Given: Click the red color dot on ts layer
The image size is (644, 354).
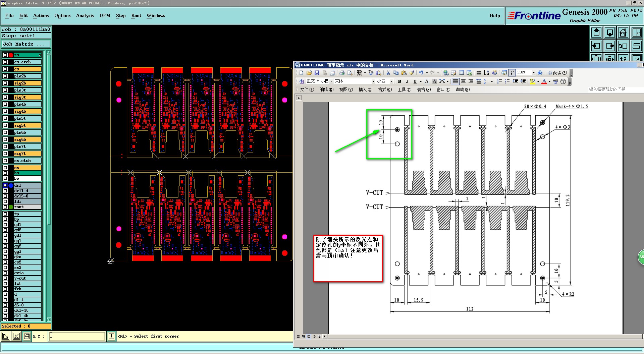Looking at the screenshot, I should point(11,55).
